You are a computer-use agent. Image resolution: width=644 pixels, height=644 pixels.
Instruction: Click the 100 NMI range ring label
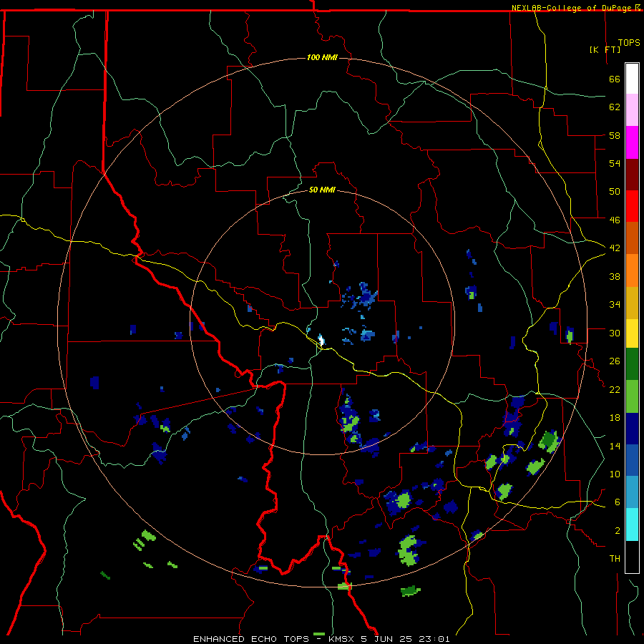pos(322,57)
